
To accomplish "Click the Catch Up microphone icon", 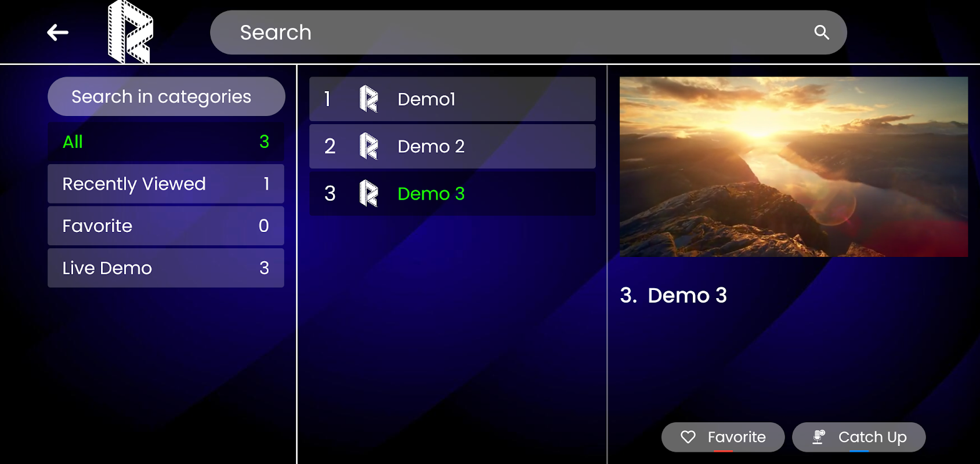I will click(x=818, y=437).
